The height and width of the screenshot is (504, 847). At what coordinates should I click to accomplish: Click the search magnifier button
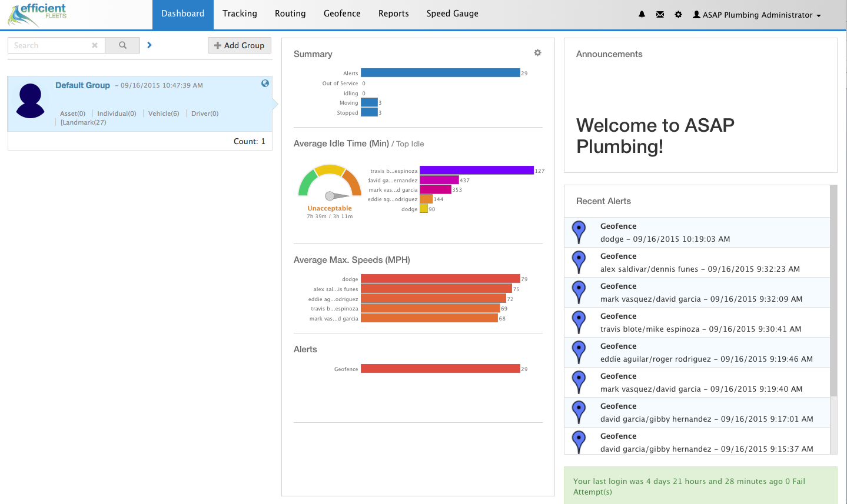(x=122, y=45)
